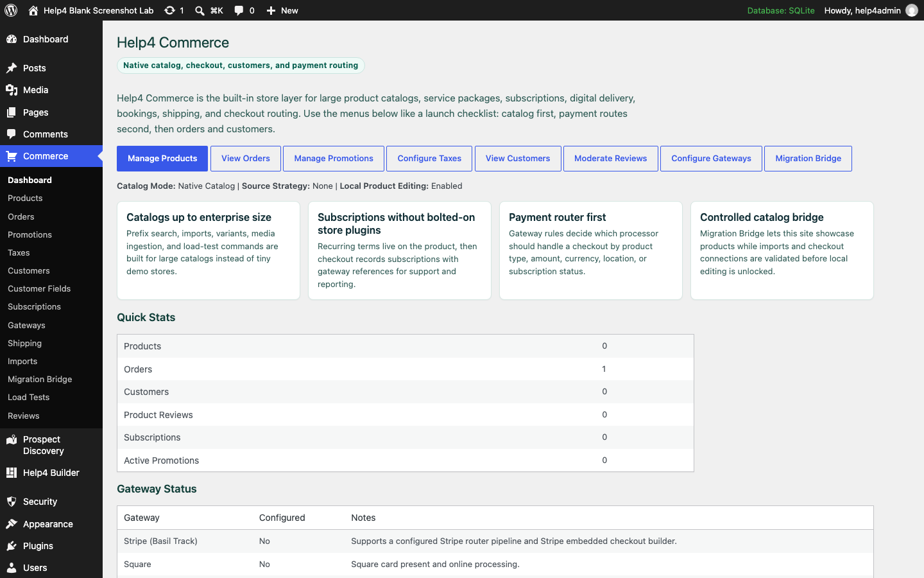The width and height of the screenshot is (924, 578).
Task: Open Moderate Reviews button
Action: (x=611, y=159)
